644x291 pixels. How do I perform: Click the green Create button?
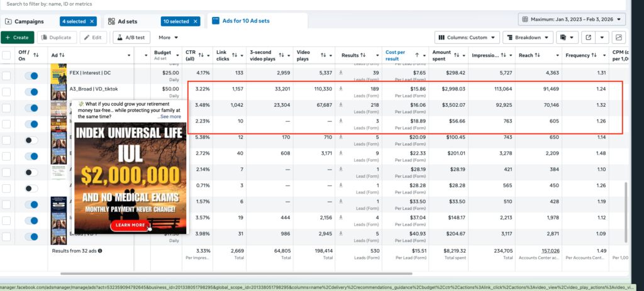[x=17, y=37]
